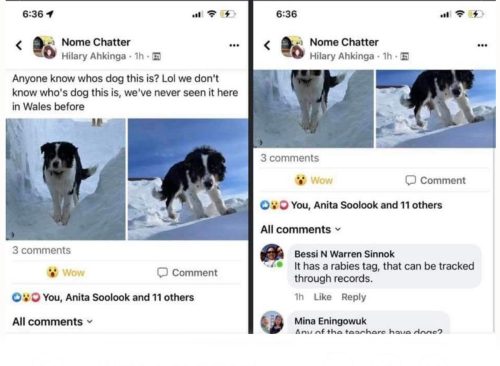This screenshot has height=366, width=500.
Task: Like Bessi's rabies tag comment
Action: click(322, 297)
